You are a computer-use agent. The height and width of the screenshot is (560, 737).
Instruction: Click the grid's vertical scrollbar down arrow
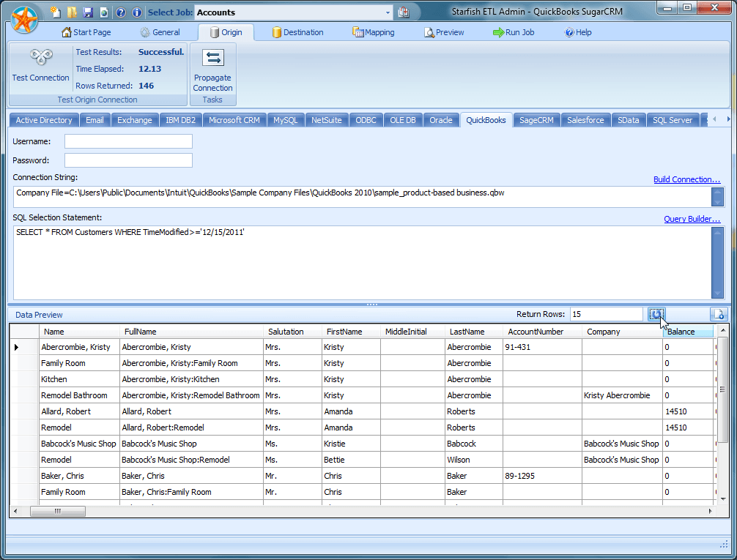pos(723,499)
